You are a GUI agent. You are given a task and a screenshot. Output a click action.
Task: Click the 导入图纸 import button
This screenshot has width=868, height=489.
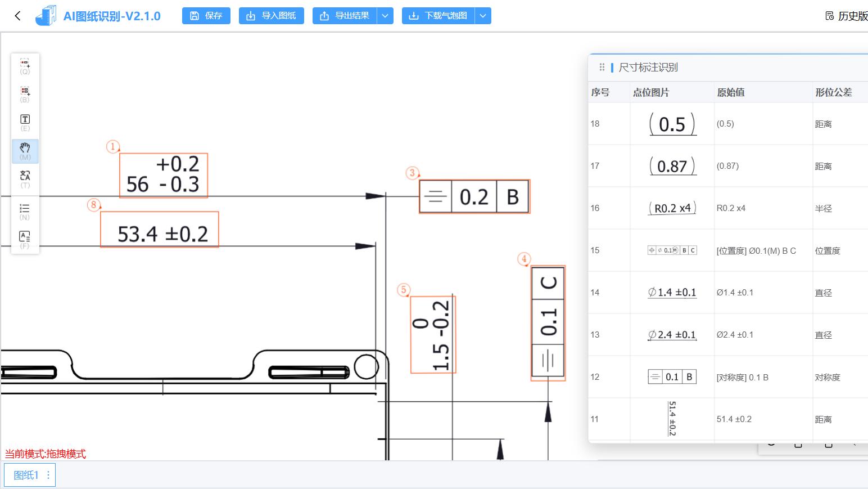tap(272, 16)
